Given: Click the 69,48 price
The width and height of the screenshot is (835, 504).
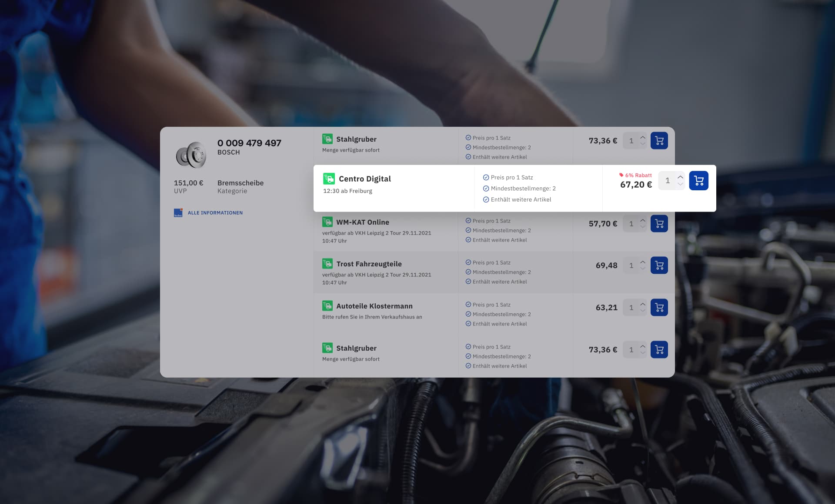Looking at the screenshot, I should click(606, 265).
